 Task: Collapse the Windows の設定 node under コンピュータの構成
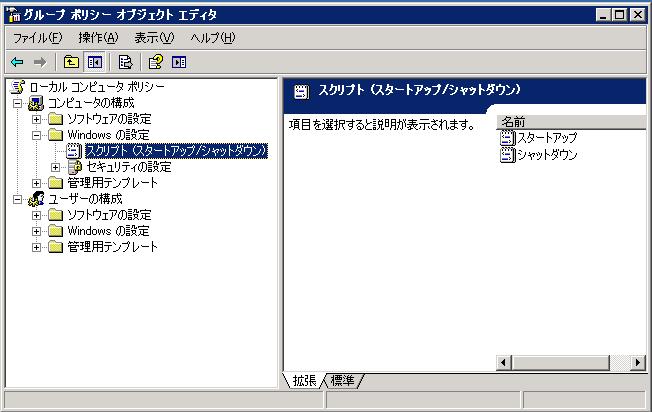click(x=37, y=135)
